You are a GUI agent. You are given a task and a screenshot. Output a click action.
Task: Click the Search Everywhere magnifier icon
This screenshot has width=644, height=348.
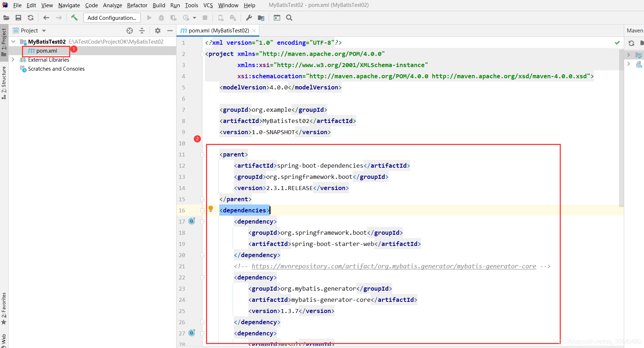[289, 18]
